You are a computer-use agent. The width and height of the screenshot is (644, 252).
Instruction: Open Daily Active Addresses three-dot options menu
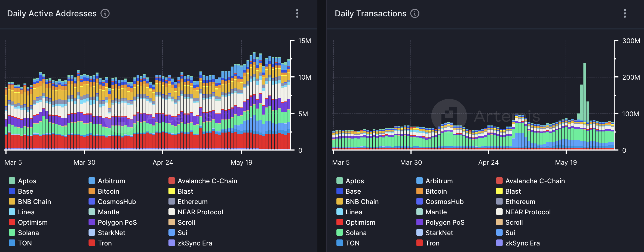click(297, 13)
